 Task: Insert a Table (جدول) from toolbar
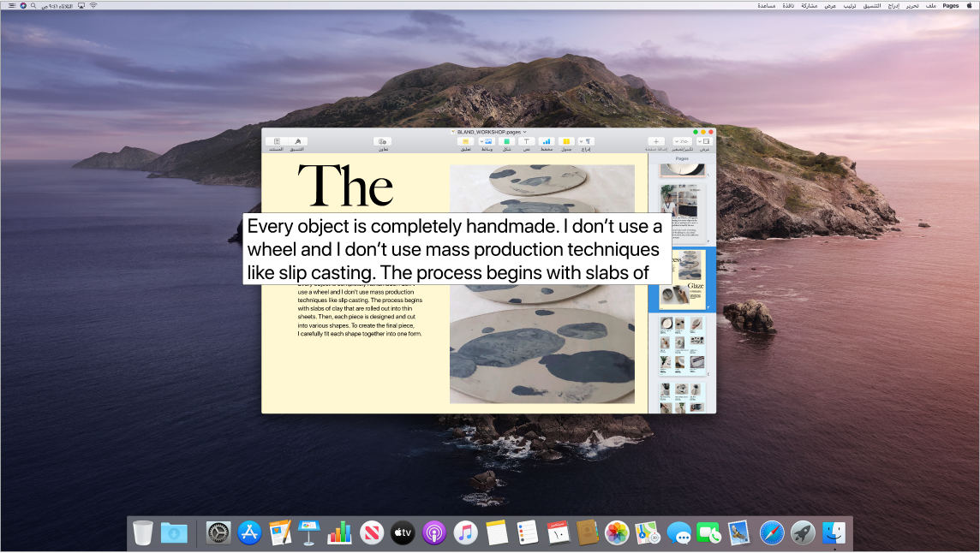click(x=566, y=141)
